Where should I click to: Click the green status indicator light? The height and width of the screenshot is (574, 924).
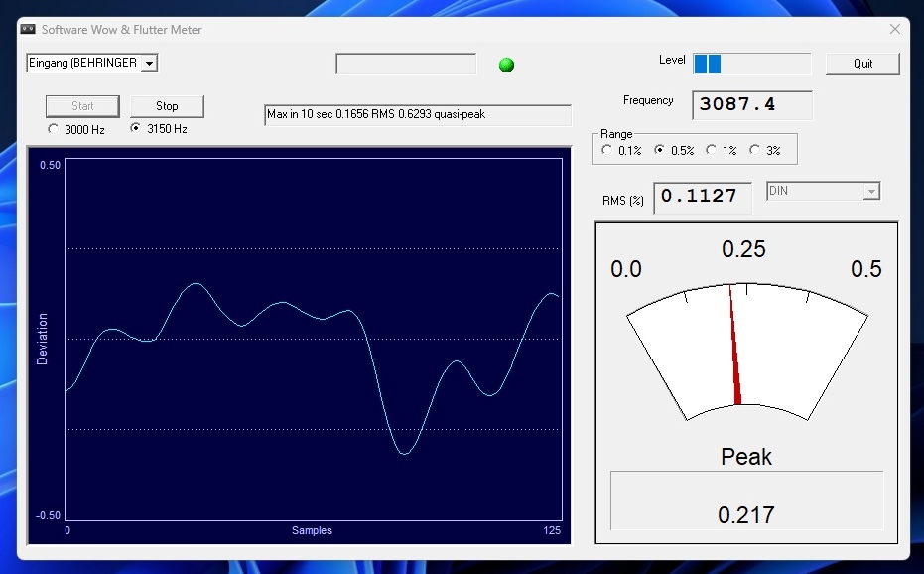(x=506, y=65)
